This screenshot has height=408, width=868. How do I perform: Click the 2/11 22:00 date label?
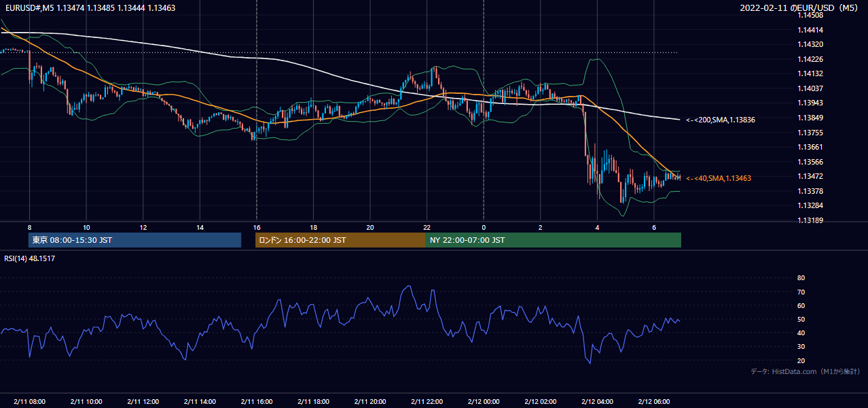427,401
